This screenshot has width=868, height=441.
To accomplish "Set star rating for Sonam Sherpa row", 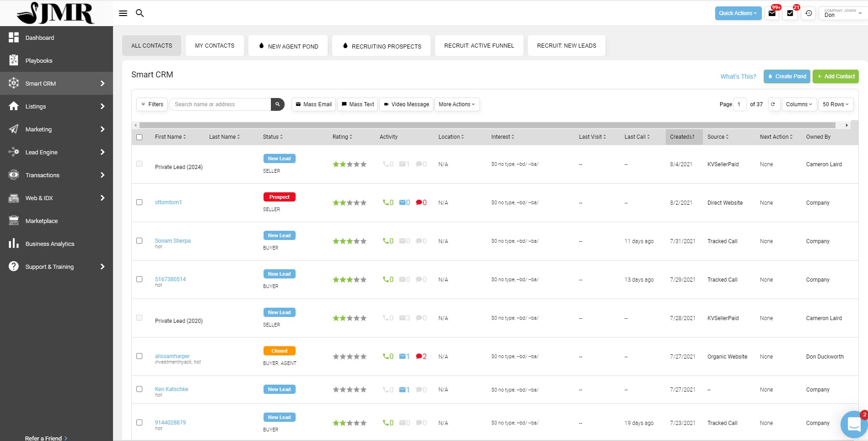I will [x=350, y=241].
